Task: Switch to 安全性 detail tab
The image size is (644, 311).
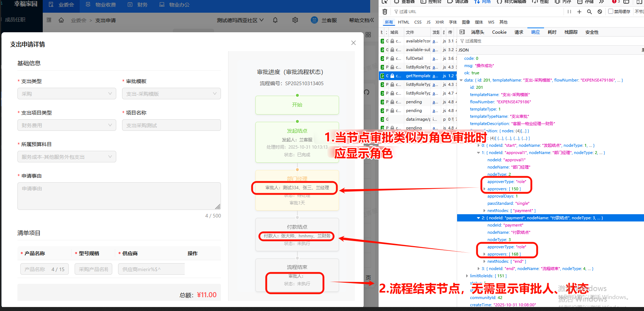Action: coord(592,32)
